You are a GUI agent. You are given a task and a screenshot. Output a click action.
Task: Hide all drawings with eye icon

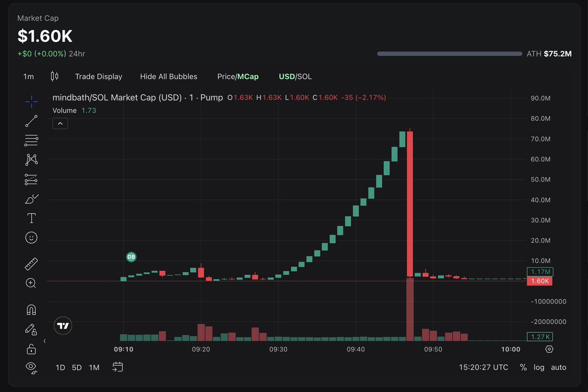point(31,367)
